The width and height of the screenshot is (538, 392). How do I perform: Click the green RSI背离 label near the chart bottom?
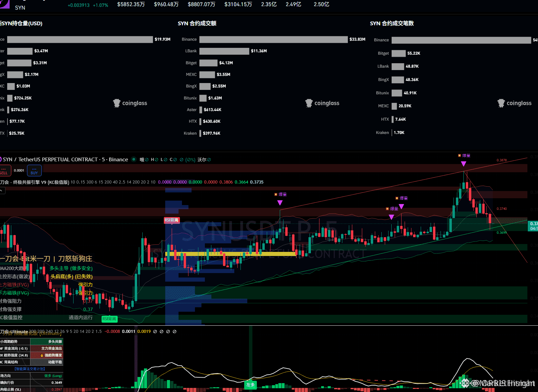click(109, 319)
